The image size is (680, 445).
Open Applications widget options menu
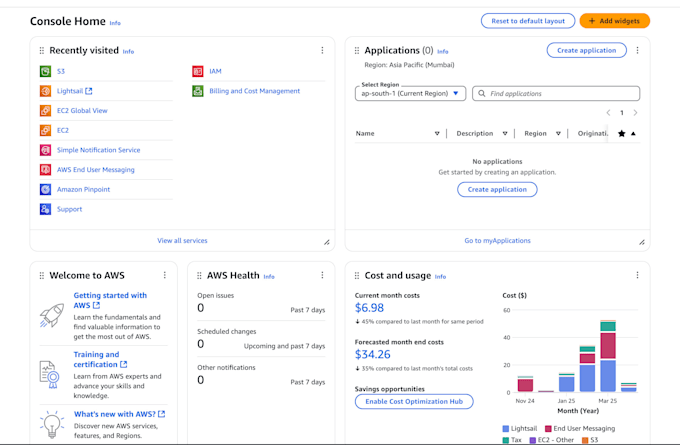coord(637,50)
